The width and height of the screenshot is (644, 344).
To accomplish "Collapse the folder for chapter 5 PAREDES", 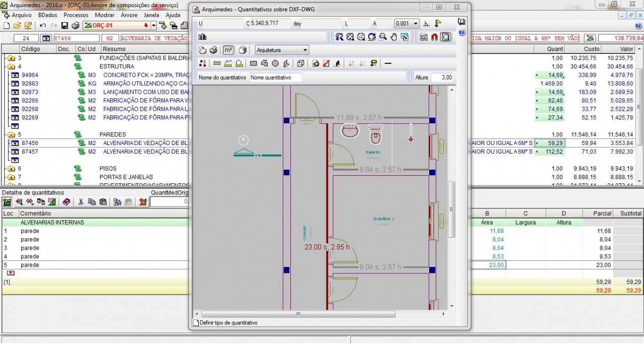I will pos(11,134).
